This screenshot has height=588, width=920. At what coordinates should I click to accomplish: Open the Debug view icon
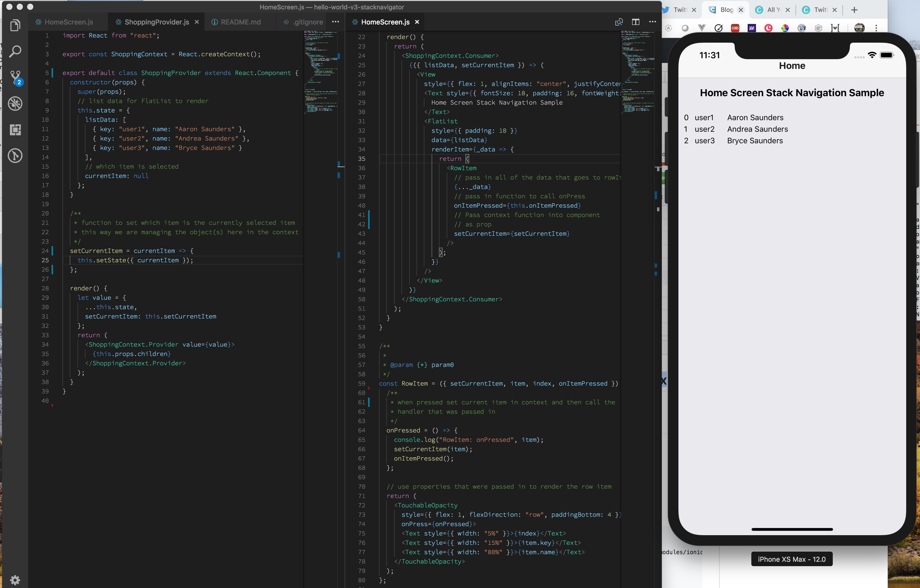tap(15, 104)
